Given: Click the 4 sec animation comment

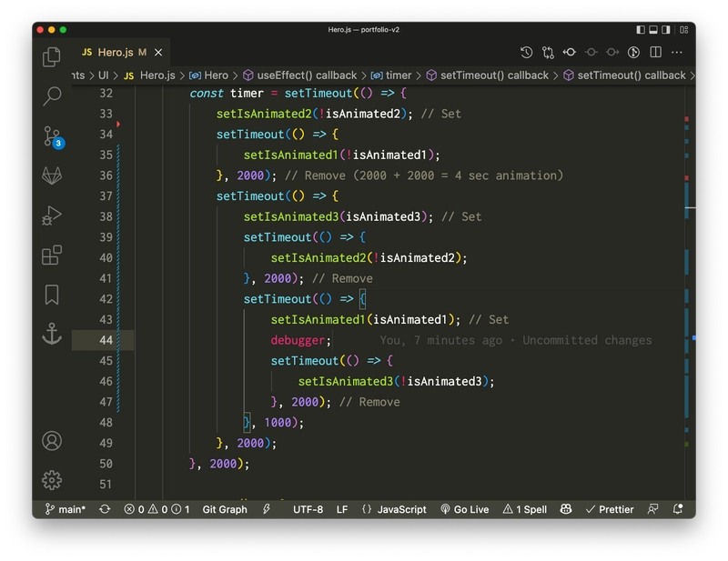Looking at the screenshot, I should pos(423,175).
